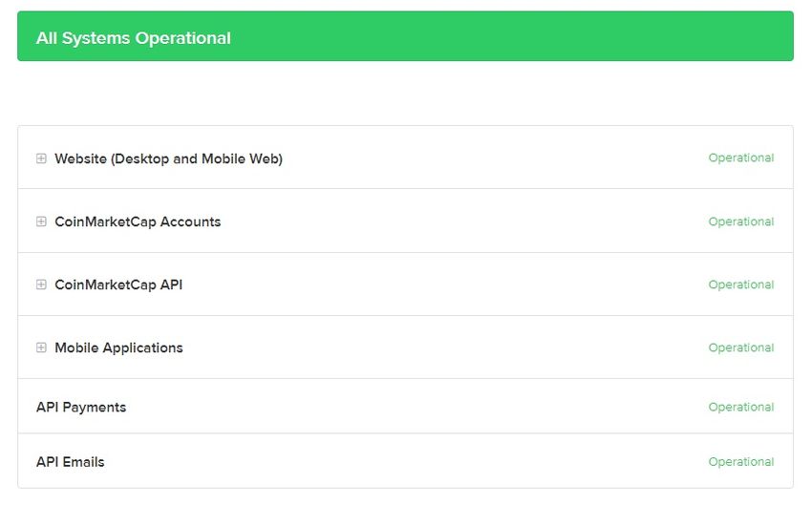
Task: Click the API Emails Operational status text
Action: 740,462
